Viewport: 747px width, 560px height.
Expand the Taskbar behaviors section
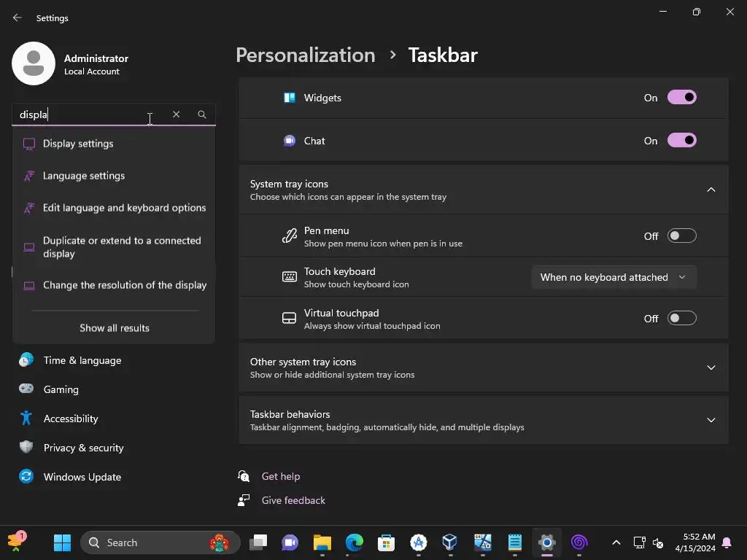click(x=711, y=420)
